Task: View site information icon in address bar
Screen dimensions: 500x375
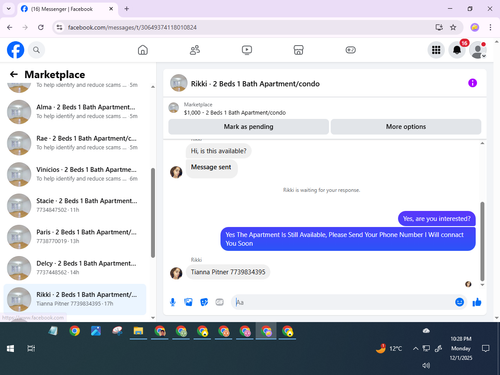Action: (x=59, y=27)
